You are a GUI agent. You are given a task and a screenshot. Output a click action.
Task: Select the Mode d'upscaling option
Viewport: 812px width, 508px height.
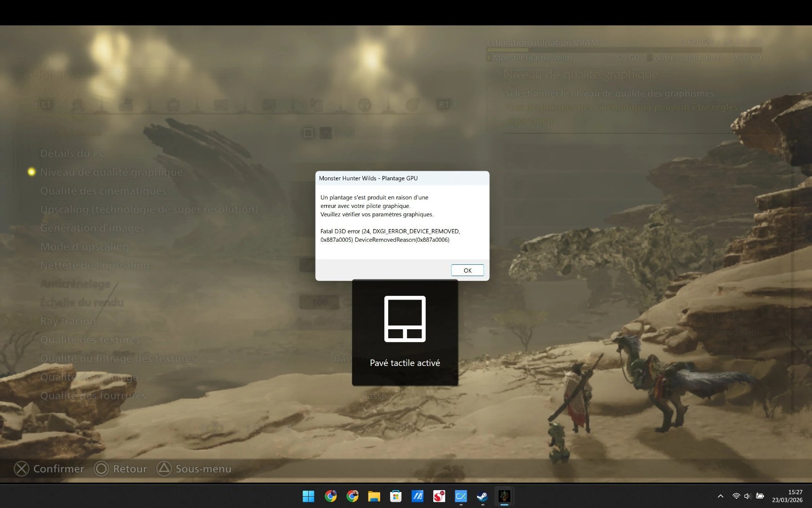[85, 246]
